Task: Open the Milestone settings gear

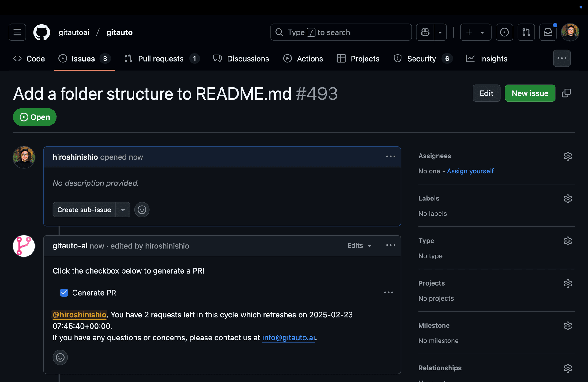Action: coord(568,326)
